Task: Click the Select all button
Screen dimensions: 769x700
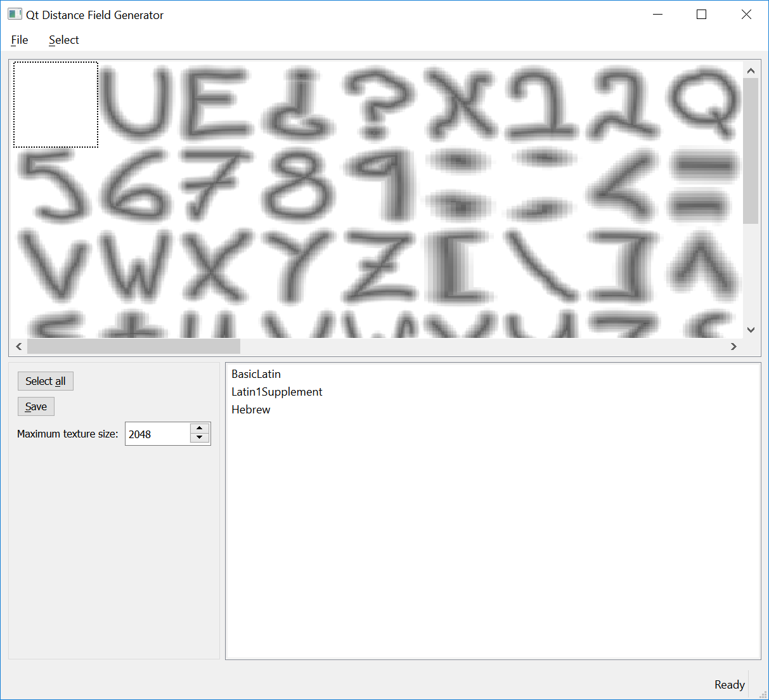Action: coord(45,380)
